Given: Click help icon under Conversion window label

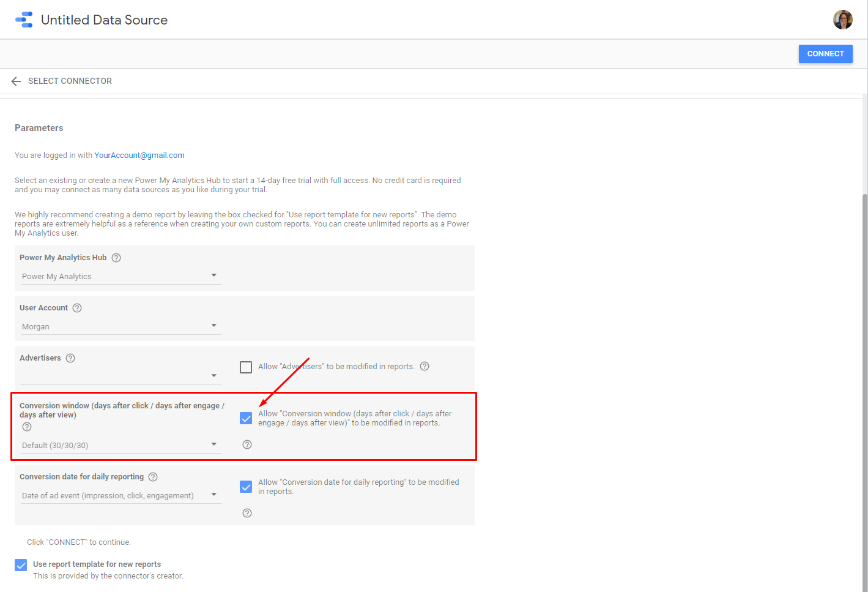Looking at the screenshot, I should tap(27, 427).
